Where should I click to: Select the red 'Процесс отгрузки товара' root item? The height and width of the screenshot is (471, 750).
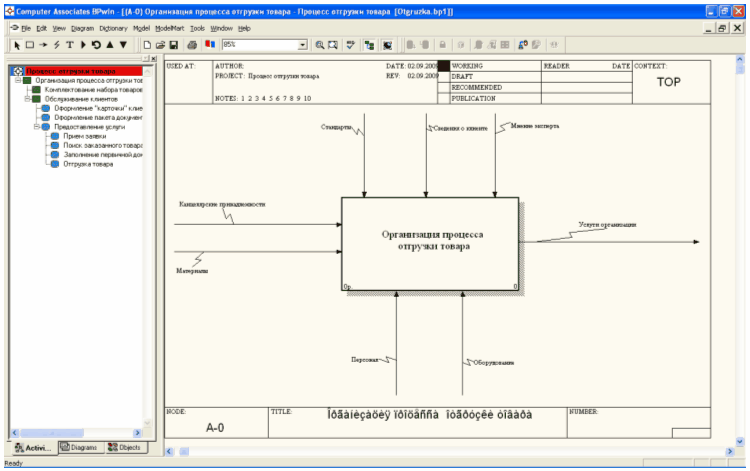point(71,71)
